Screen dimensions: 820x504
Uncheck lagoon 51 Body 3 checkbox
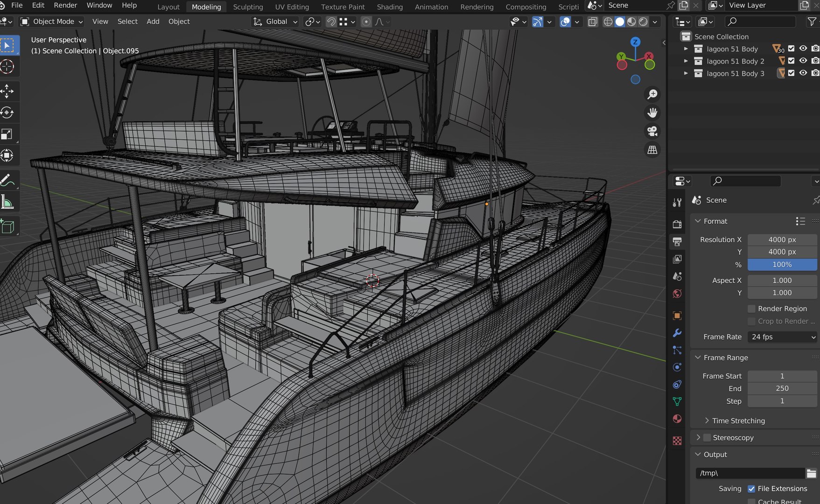point(791,73)
